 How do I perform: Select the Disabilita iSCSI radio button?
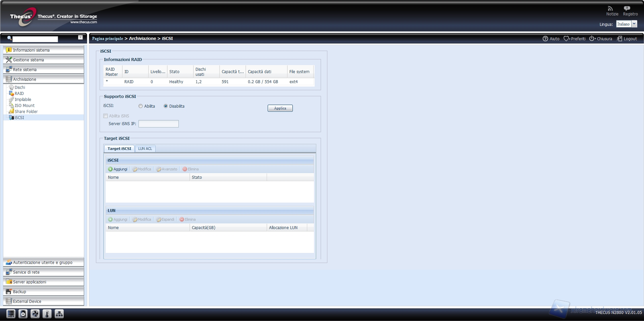(x=166, y=106)
